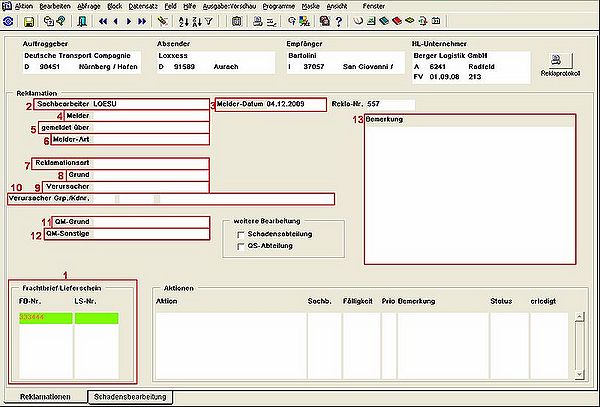The height and width of the screenshot is (407, 600).
Task: Open the Abfrage menu
Action: pyautogui.click(x=88, y=6)
